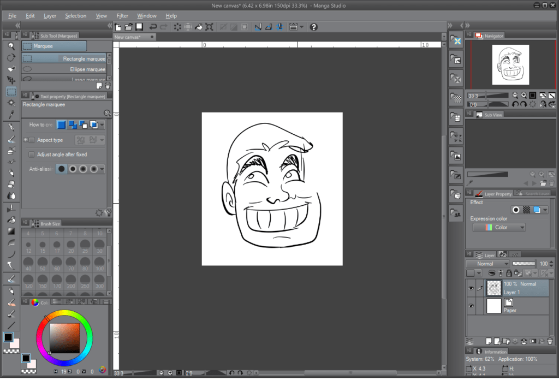Hide the Layer 1 layer

pos(470,288)
